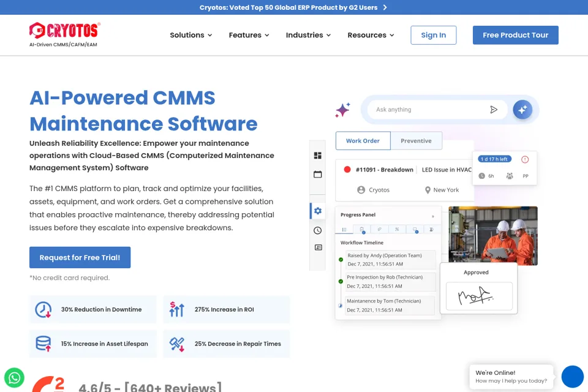Click the workers in orange uniforms photo
The width and height of the screenshot is (588, 392).
(x=493, y=236)
